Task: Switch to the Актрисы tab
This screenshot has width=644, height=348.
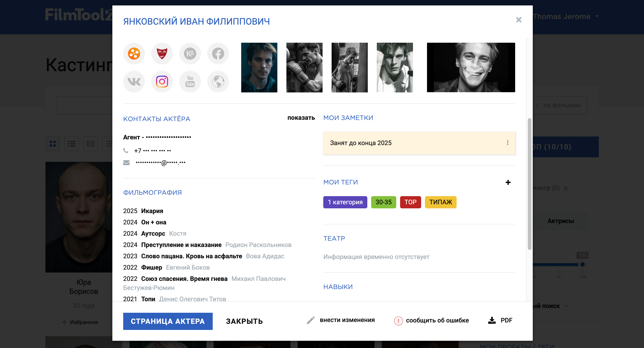Action: pyautogui.click(x=561, y=221)
